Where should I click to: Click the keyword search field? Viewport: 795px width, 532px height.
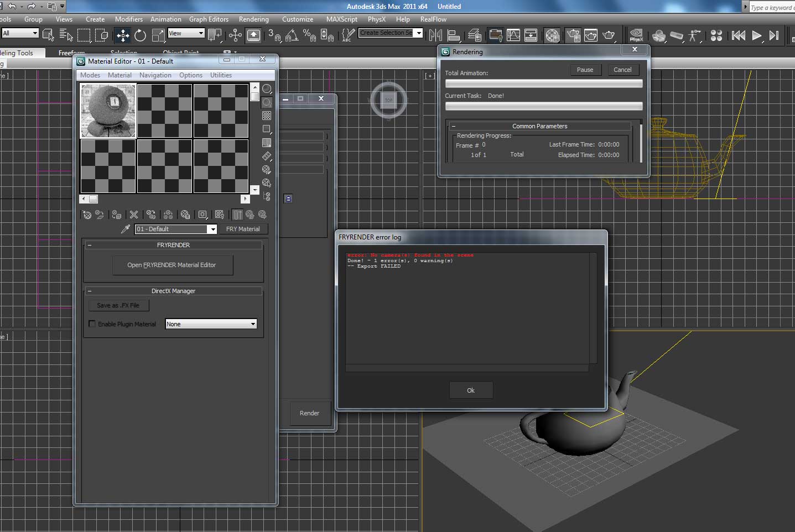tap(772, 7)
